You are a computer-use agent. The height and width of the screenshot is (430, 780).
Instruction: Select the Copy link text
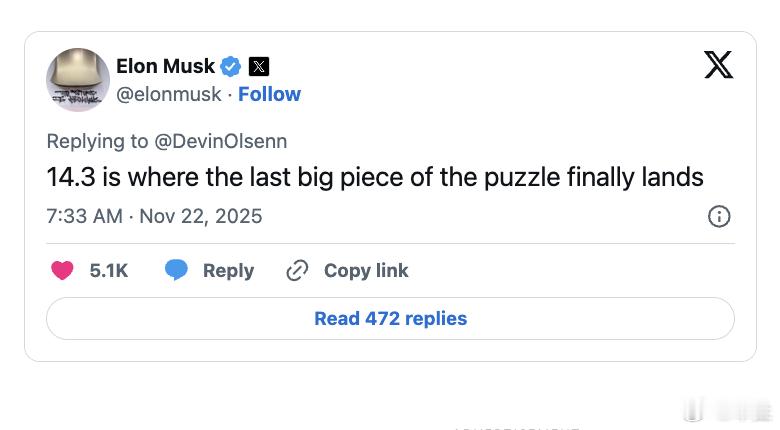[366, 271]
